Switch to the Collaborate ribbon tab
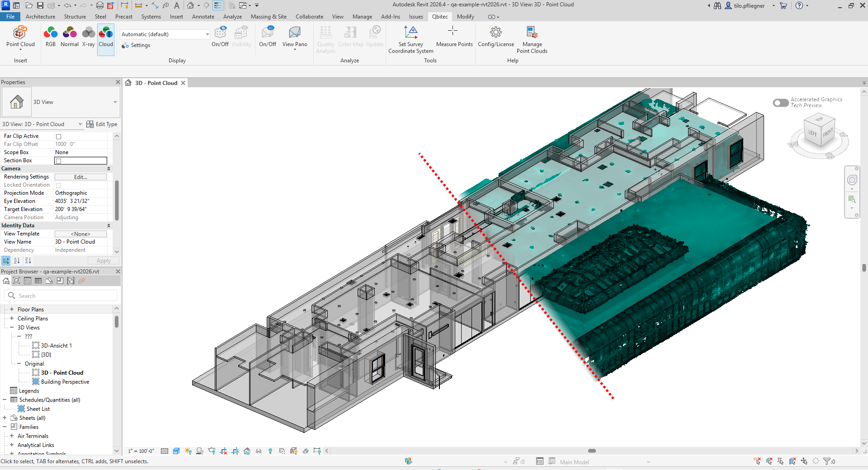 click(309, 17)
